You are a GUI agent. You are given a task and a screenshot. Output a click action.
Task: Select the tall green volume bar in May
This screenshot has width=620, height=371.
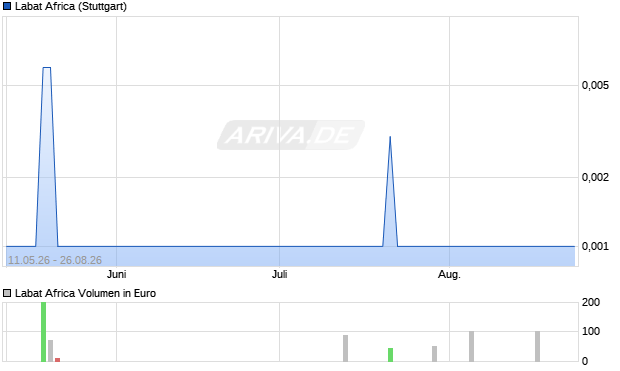coord(43,332)
